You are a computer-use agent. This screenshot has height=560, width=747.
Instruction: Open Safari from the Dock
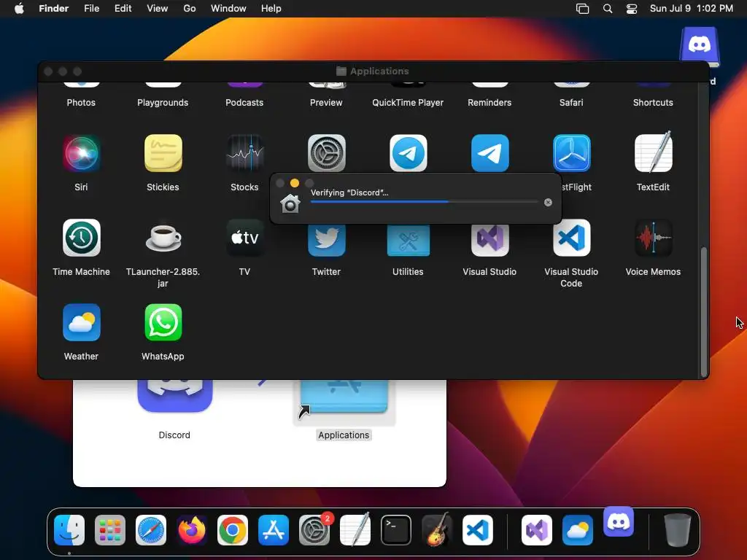pyautogui.click(x=151, y=530)
